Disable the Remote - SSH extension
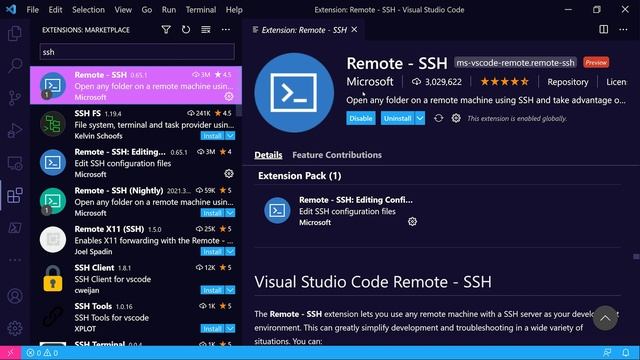640x360 pixels. [361, 118]
